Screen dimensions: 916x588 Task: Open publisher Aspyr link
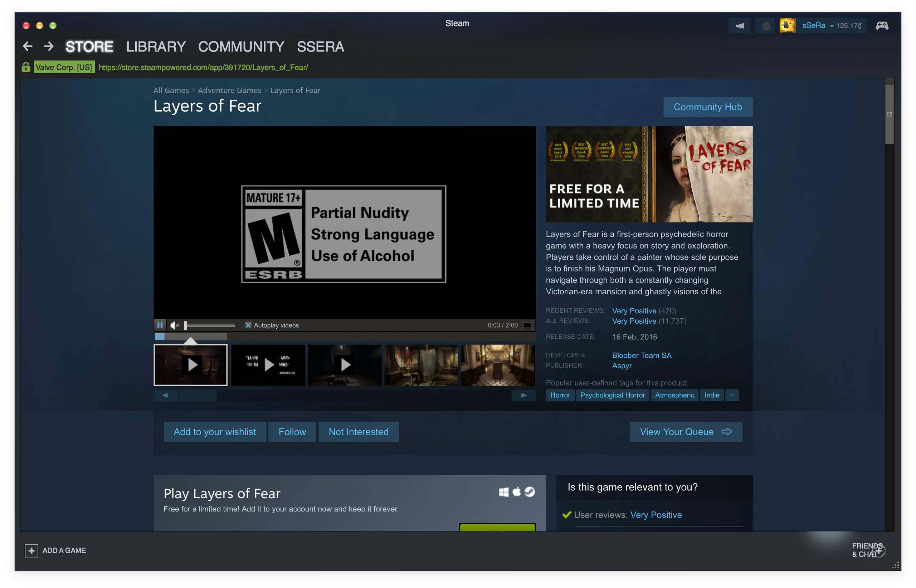point(622,366)
